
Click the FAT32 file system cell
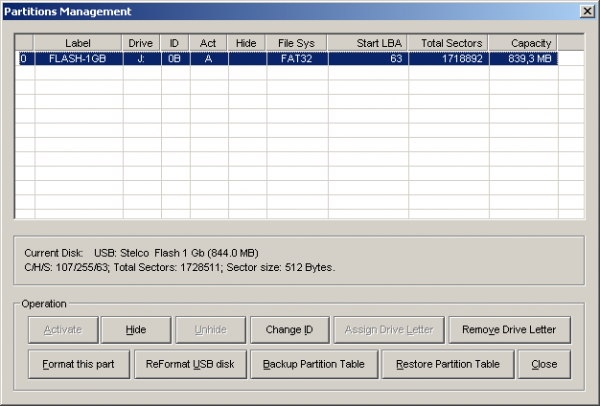(297, 59)
